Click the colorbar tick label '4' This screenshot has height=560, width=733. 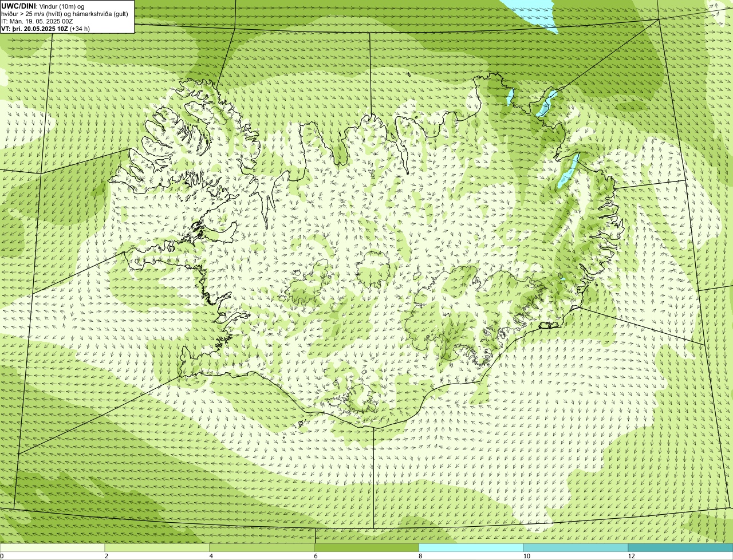click(211, 556)
